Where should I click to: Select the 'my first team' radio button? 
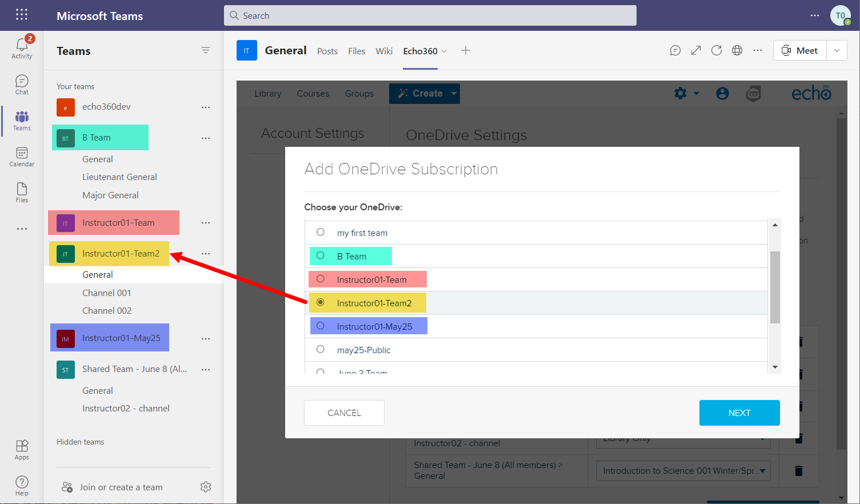[321, 232]
